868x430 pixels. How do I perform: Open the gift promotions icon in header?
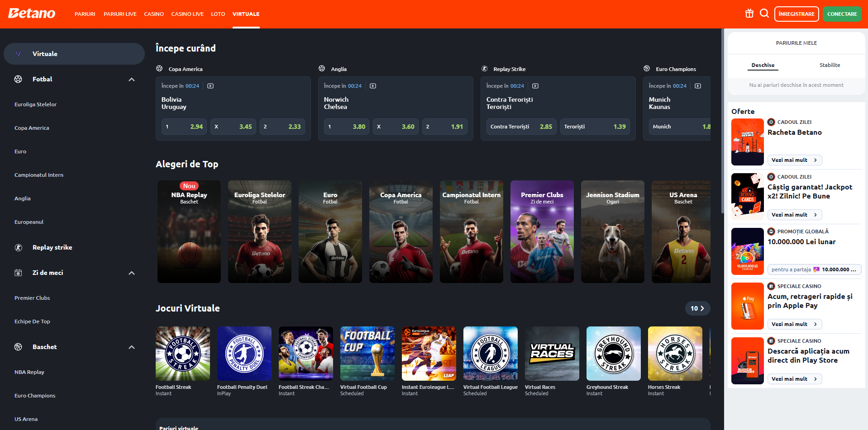749,14
